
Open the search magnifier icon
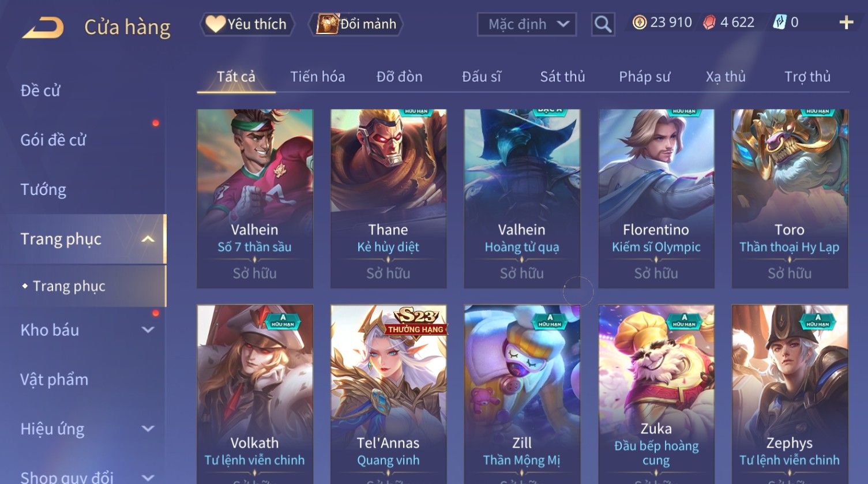pos(603,24)
